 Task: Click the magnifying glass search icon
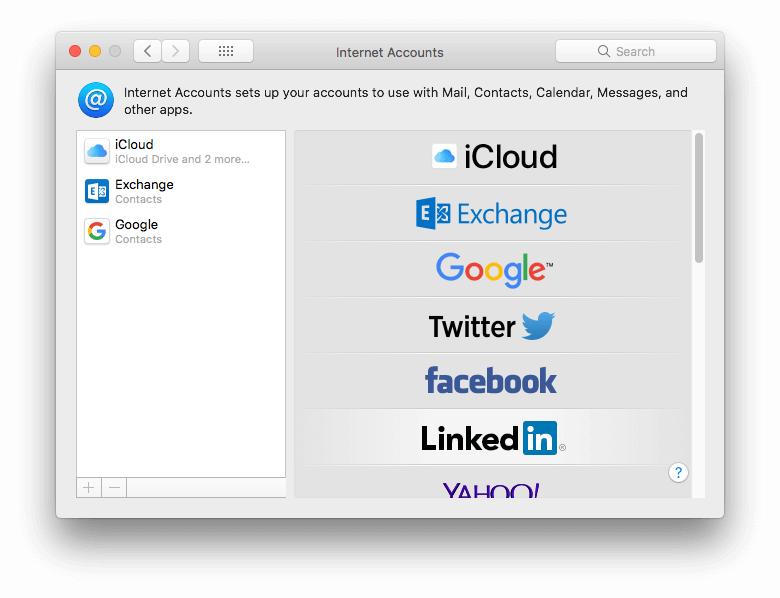[603, 51]
